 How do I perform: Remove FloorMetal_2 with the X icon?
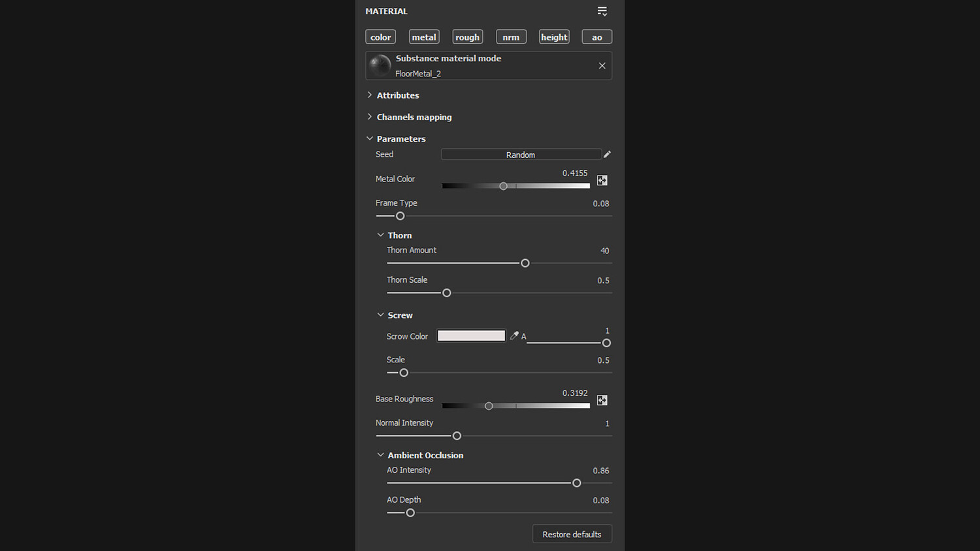[602, 66]
